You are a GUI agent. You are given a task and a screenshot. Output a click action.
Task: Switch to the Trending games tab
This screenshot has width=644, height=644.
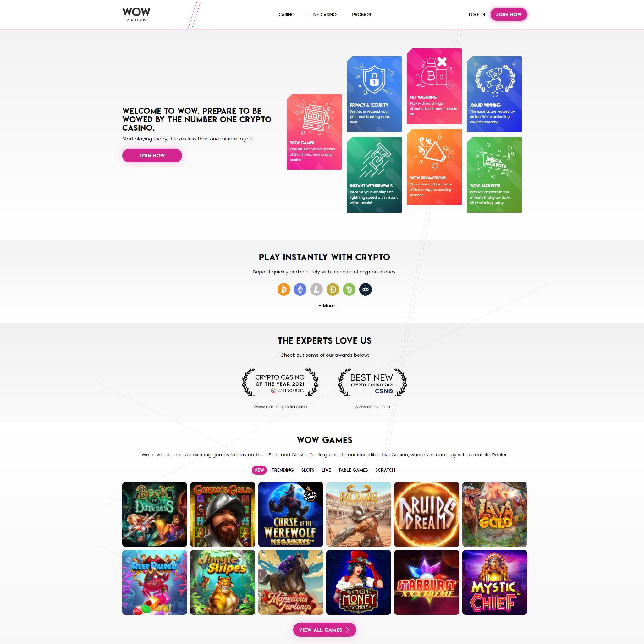click(283, 470)
